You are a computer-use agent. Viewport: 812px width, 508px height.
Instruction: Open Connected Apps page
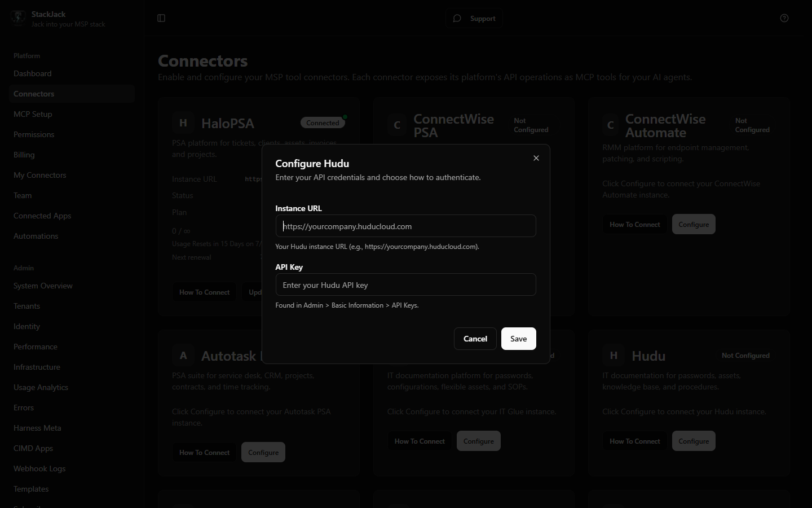tap(72, 216)
